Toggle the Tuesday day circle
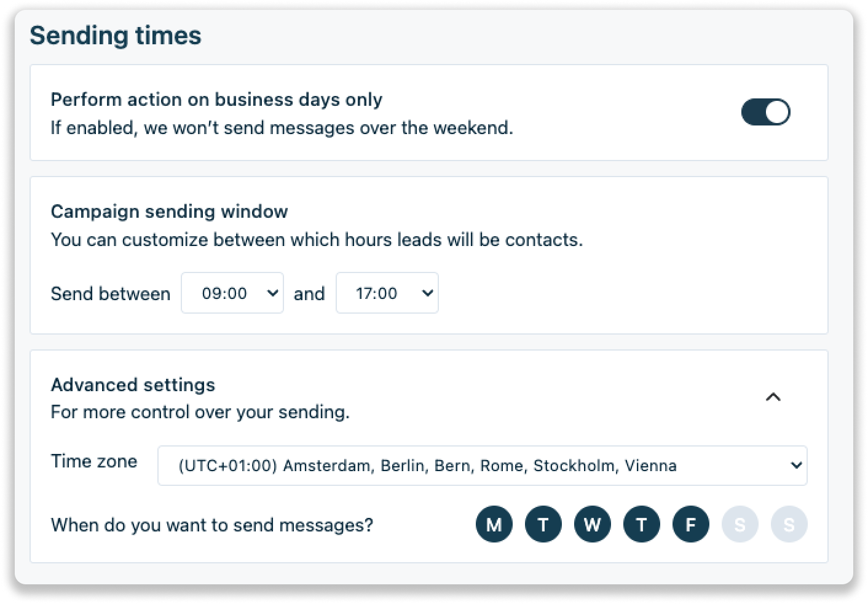This screenshot has height=604, width=868. 543,524
